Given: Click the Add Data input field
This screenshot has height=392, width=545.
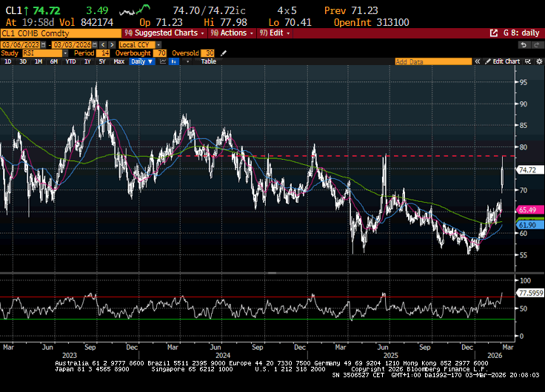Looking at the screenshot, I should [433, 61].
